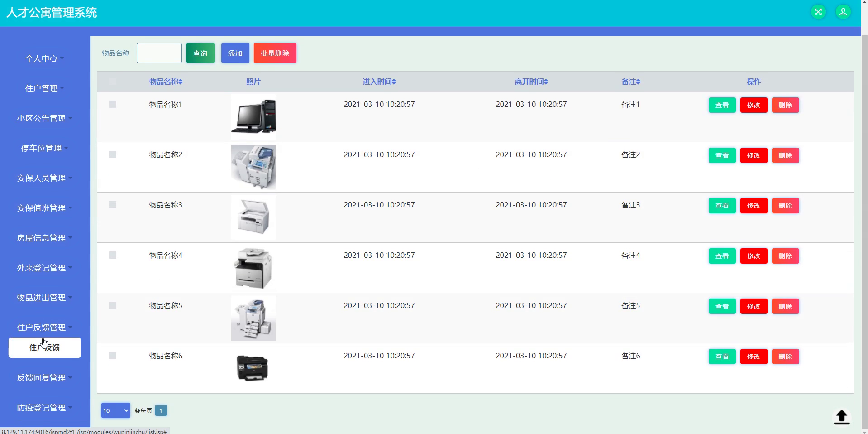The image size is (868, 434).
Task: Open the 物品进出管理 sidebar menu
Action: coord(45,298)
